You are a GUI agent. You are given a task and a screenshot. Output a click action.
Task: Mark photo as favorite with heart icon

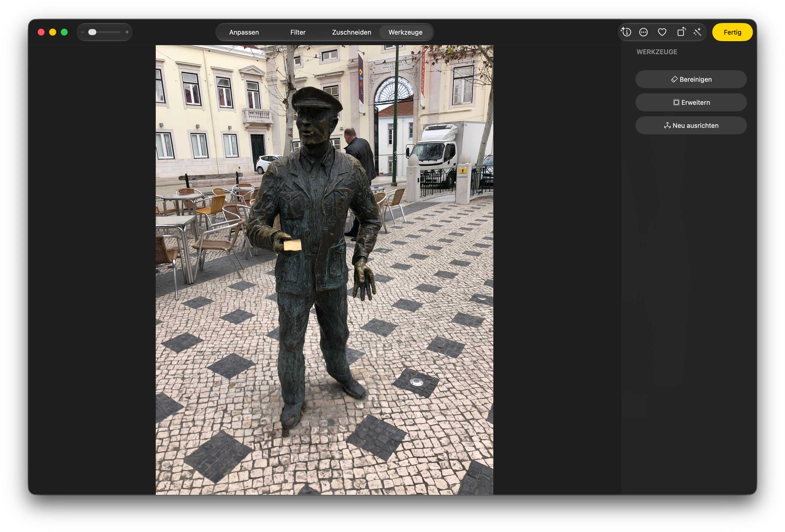662,32
